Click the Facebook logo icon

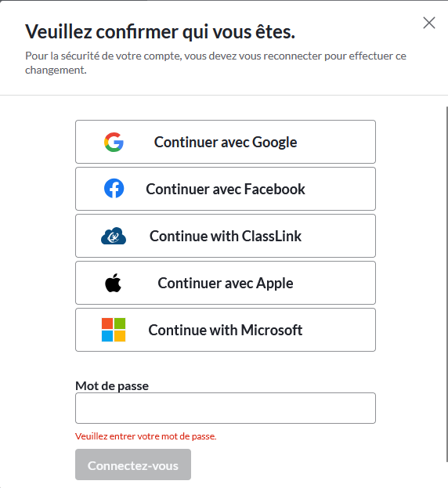(x=114, y=189)
